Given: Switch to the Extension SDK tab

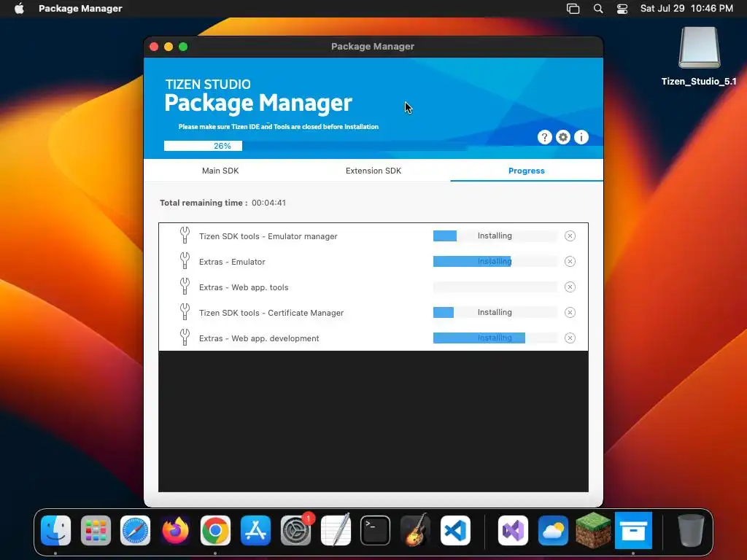Looking at the screenshot, I should coord(373,171).
